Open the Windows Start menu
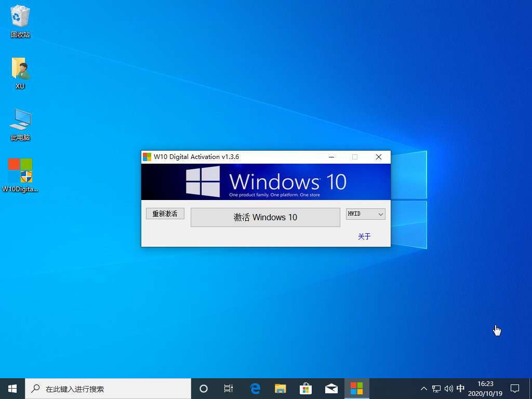Viewport: 532px width, 399px height. [12, 388]
